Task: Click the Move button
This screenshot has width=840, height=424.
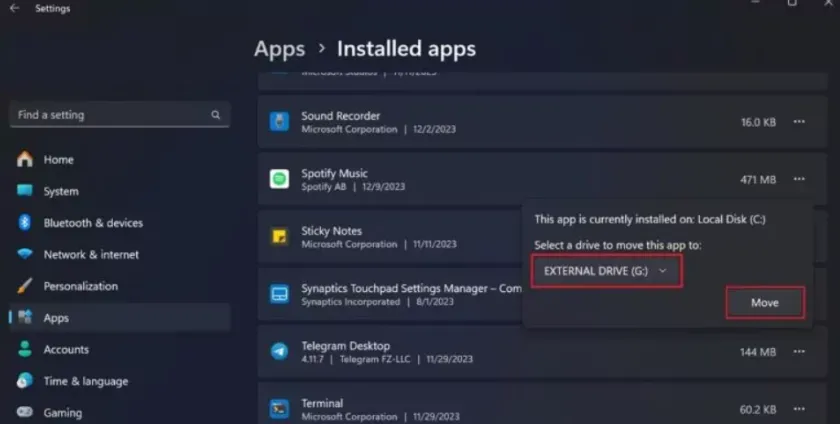Action: tap(764, 303)
